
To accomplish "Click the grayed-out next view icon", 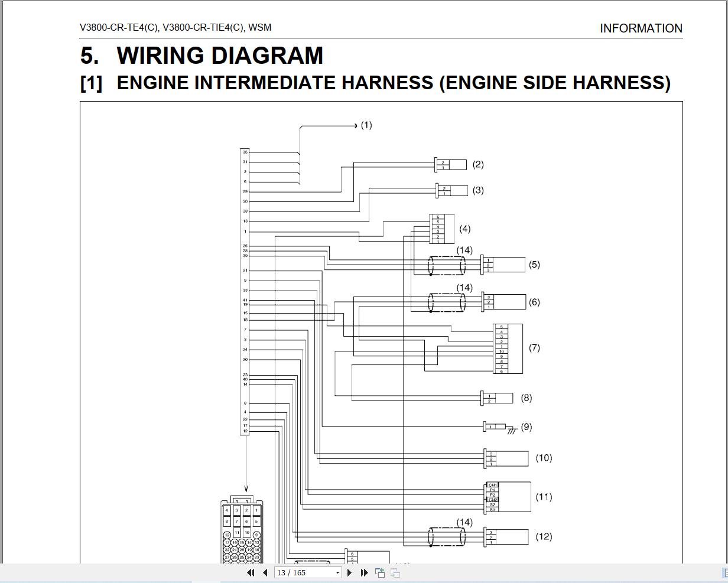I will click(x=395, y=572).
